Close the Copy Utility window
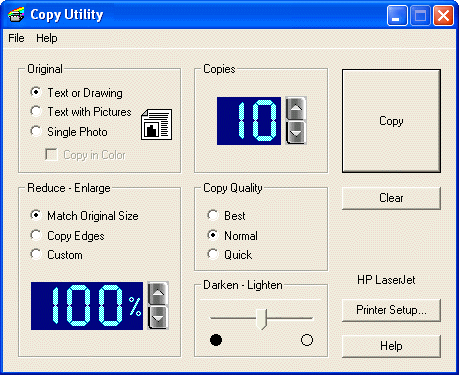Screen dimensions: 459x375 [x=443, y=15]
